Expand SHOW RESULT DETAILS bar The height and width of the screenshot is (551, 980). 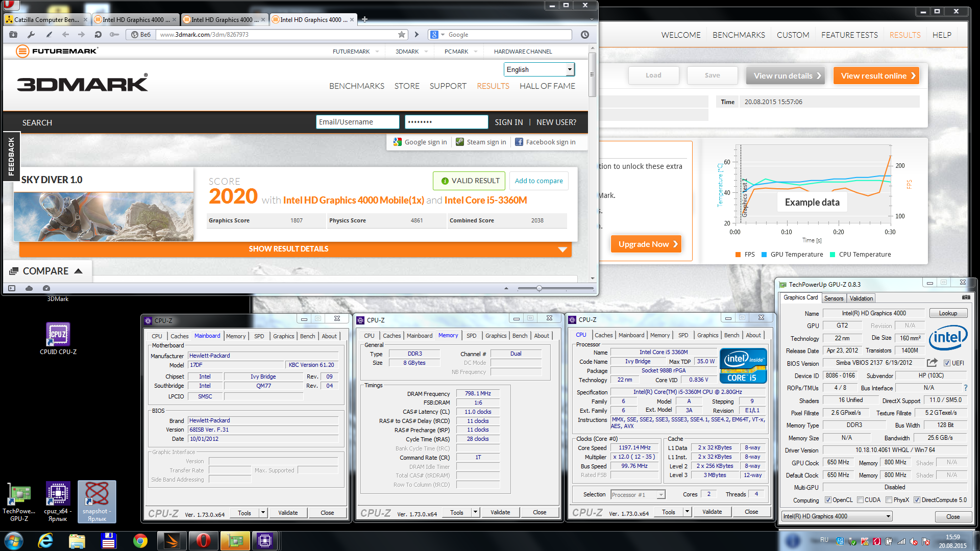click(x=295, y=249)
